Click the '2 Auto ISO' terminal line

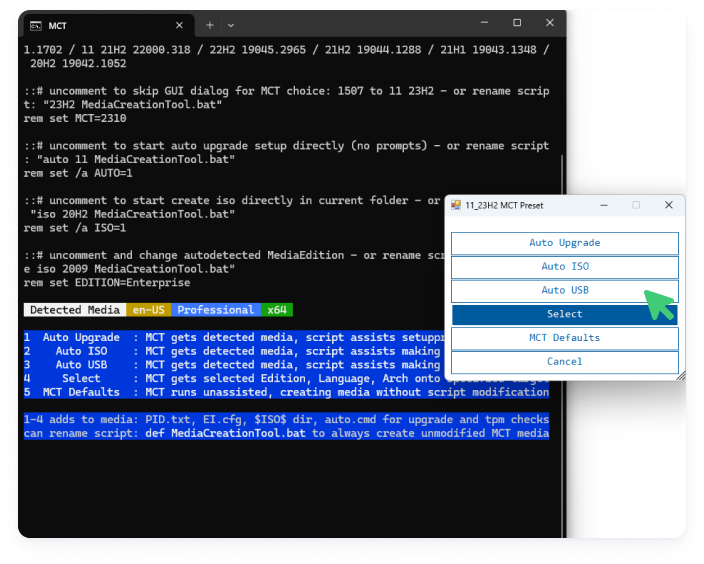point(234,351)
